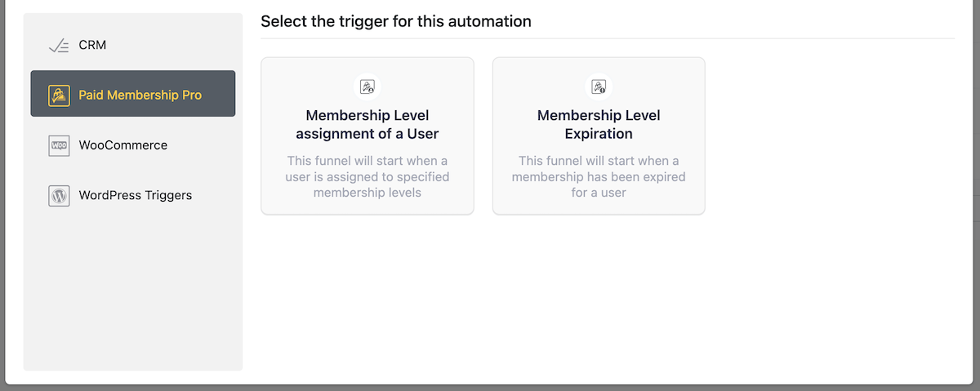Open the CRM trigger category
This screenshot has width=980, height=391.
[x=133, y=46]
